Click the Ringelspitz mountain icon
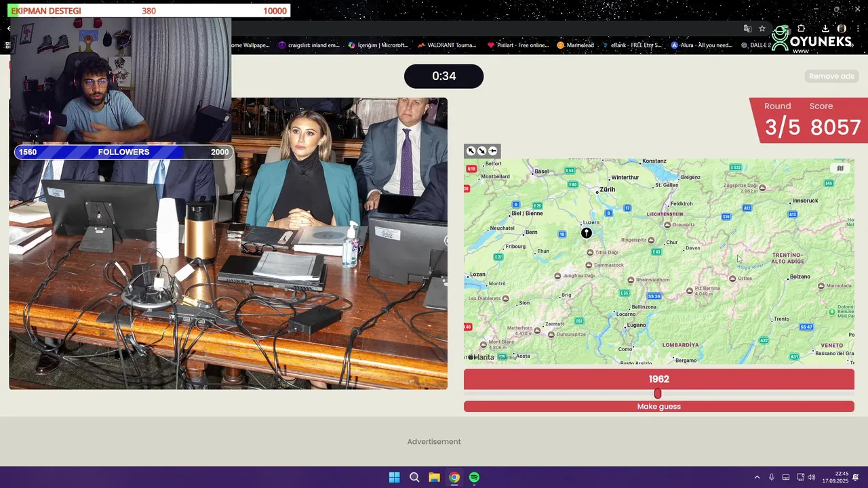Screen dimensions: 868x488 click(x=652, y=240)
